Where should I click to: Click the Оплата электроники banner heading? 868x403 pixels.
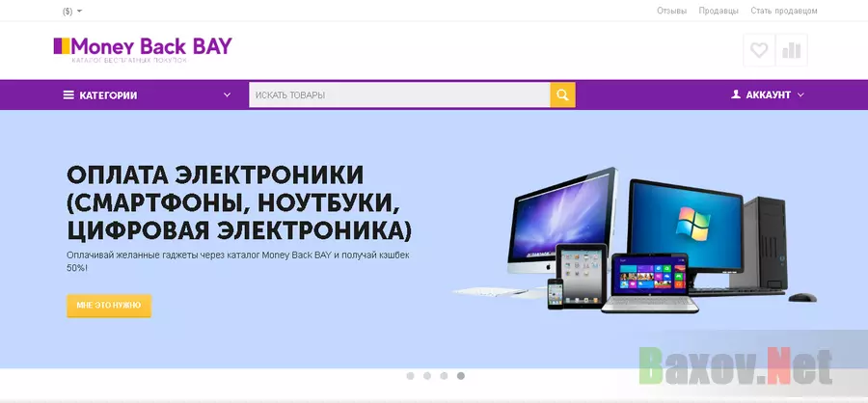click(239, 203)
